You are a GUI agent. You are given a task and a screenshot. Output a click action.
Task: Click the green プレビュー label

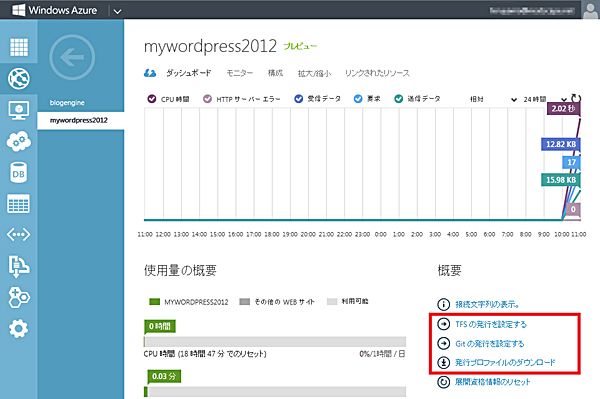[300, 46]
